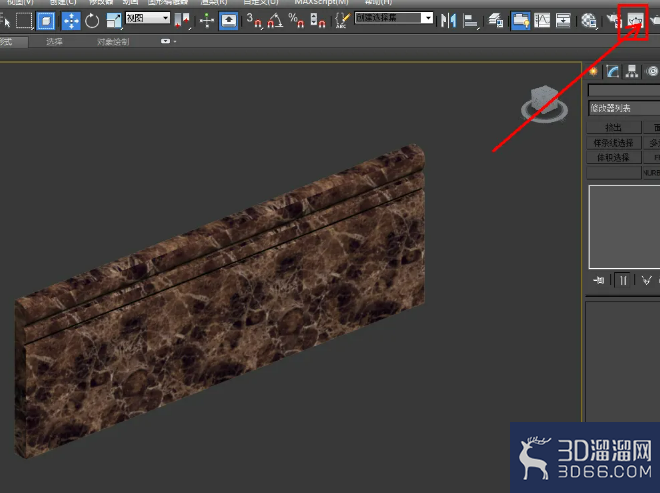Click the Use Pivot Point Center icon

[x=182, y=20]
